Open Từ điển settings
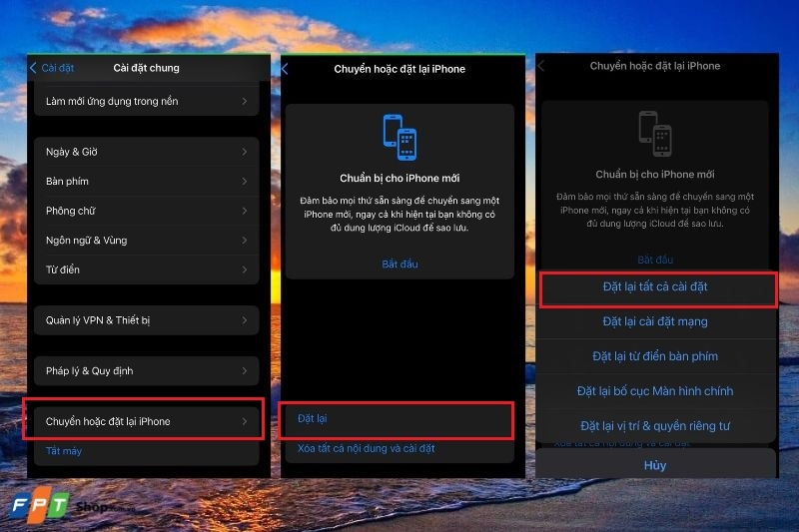This screenshot has height=532, width=799. click(146, 269)
